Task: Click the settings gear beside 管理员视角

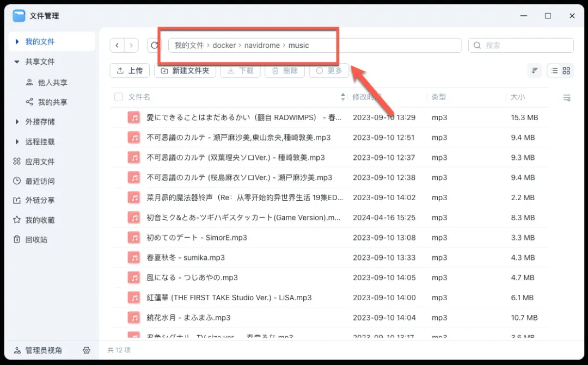Action: [x=86, y=350]
